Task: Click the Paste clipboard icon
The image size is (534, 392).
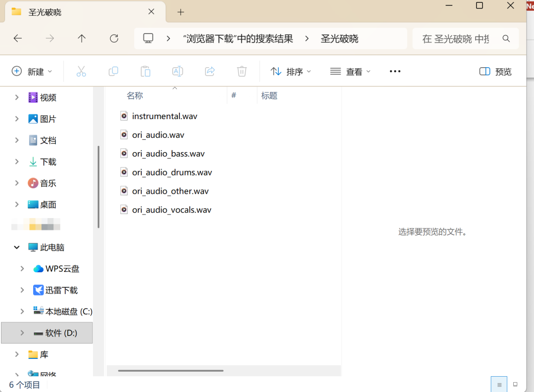Action: pyautogui.click(x=145, y=72)
